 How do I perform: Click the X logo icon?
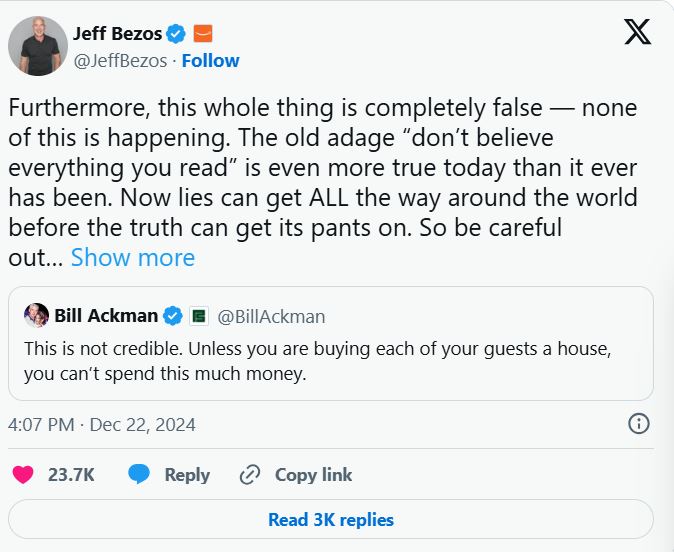(x=637, y=33)
